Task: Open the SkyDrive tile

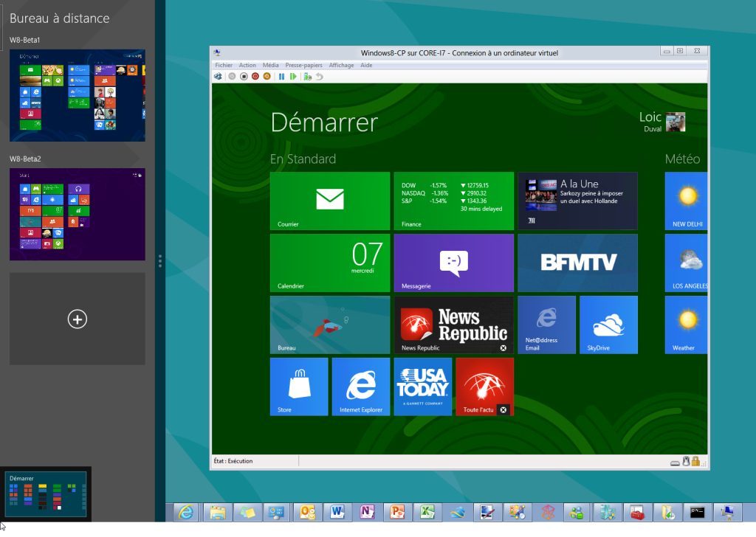Action: click(608, 325)
